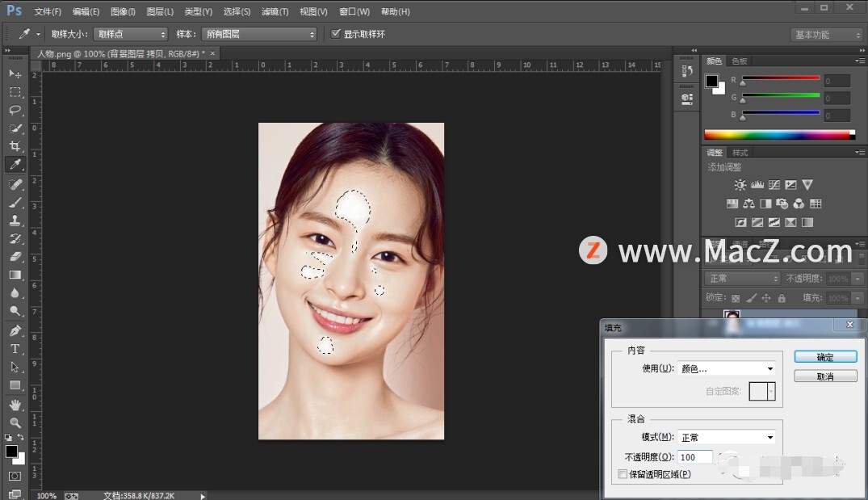Click the status bar document info arrow
This screenshot has height=500, width=868.
click(x=203, y=496)
